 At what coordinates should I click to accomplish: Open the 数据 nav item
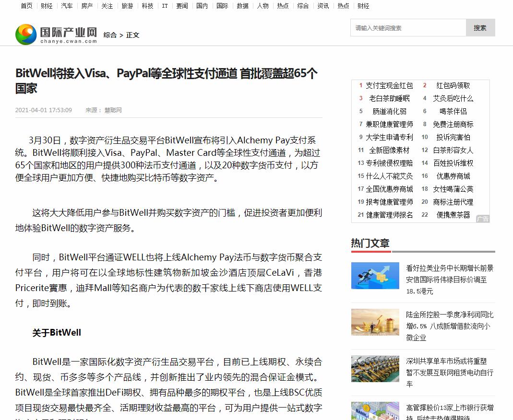[243, 6]
